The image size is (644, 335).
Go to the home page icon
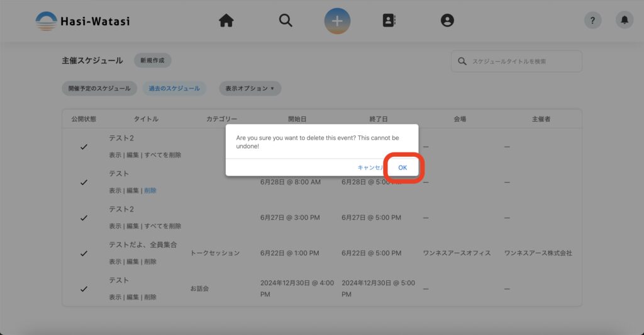(x=226, y=21)
